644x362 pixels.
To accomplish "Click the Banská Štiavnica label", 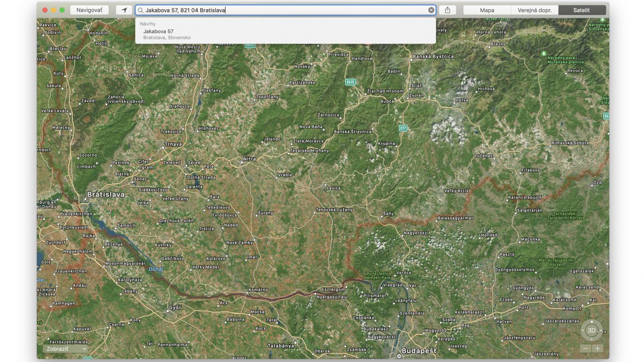I will tap(353, 131).
